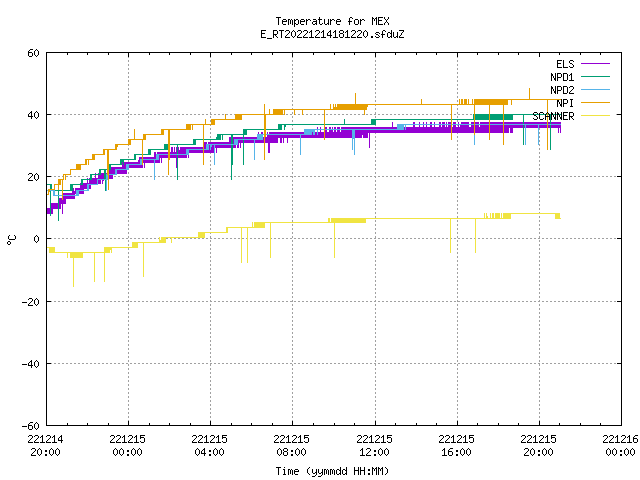
Task: Click the 'Temperature for MEX' chart title
Action: (x=332, y=21)
